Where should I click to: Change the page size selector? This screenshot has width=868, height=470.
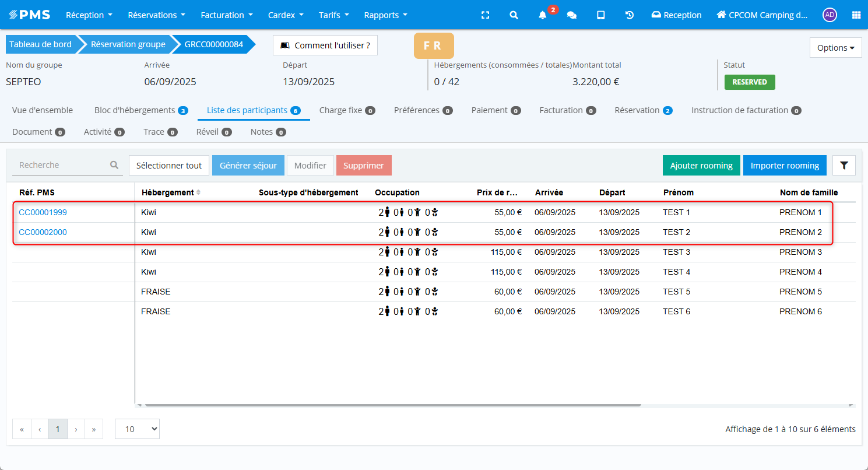tap(137, 429)
